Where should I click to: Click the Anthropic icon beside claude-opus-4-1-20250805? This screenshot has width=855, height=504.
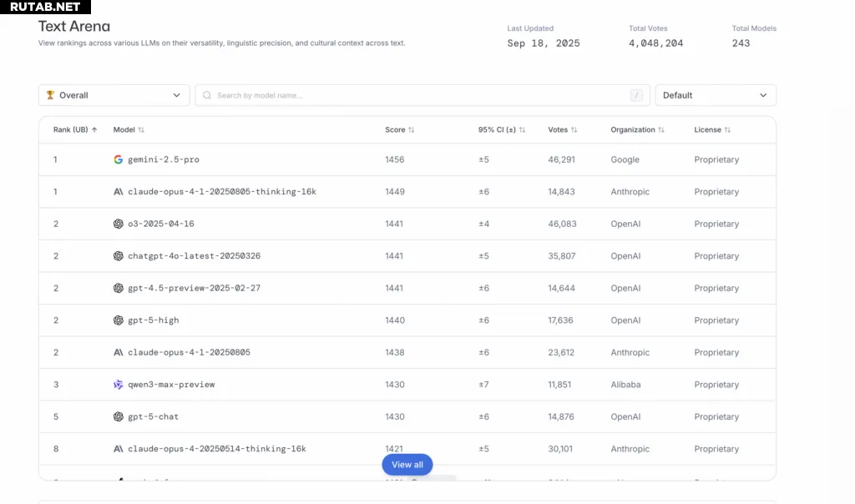click(118, 352)
